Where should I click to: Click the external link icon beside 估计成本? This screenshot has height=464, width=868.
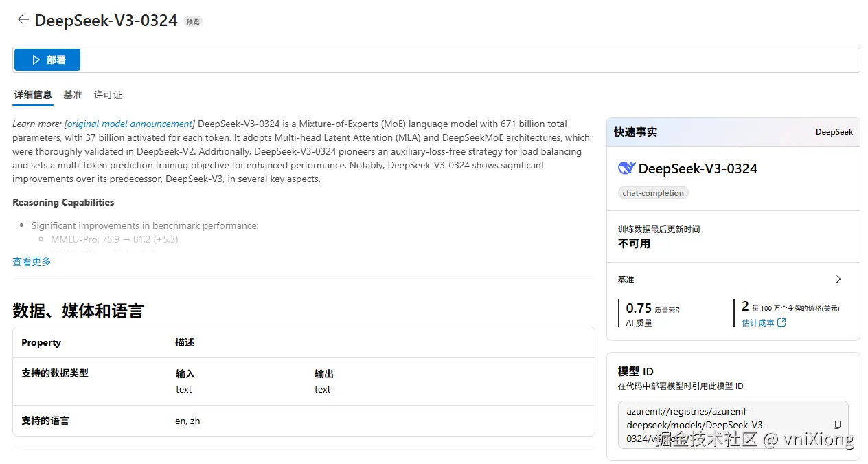781,322
